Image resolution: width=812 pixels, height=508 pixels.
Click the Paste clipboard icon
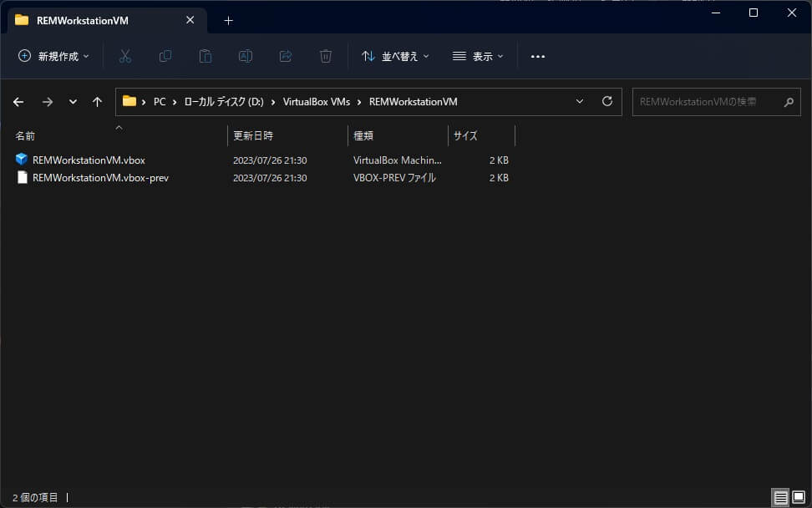click(206, 56)
